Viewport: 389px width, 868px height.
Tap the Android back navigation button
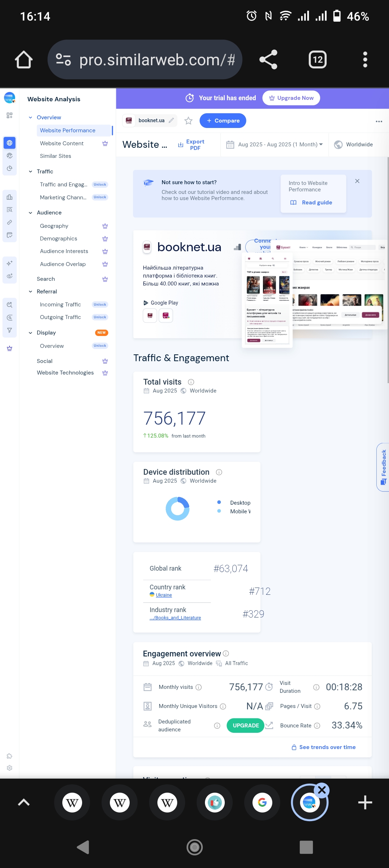coord(83,847)
